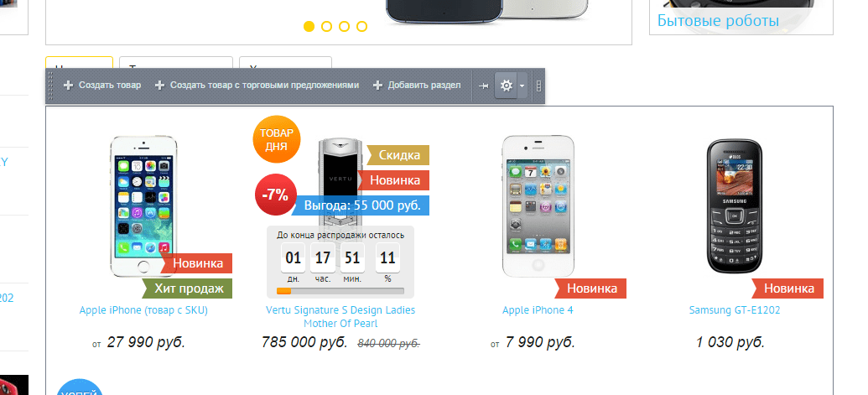Open the gear settings icon in the toolbar
The image size is (868, 395).
pos(506,86)
